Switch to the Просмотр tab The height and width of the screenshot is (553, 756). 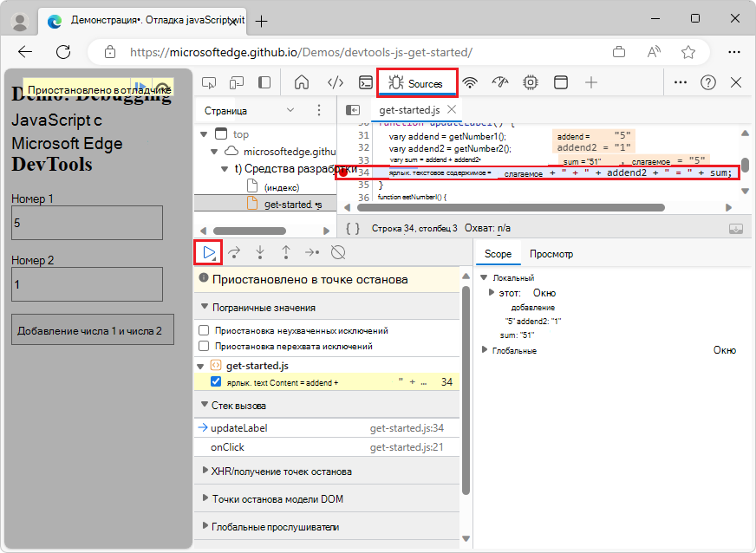pyautogui.click(x=551, y=254)
